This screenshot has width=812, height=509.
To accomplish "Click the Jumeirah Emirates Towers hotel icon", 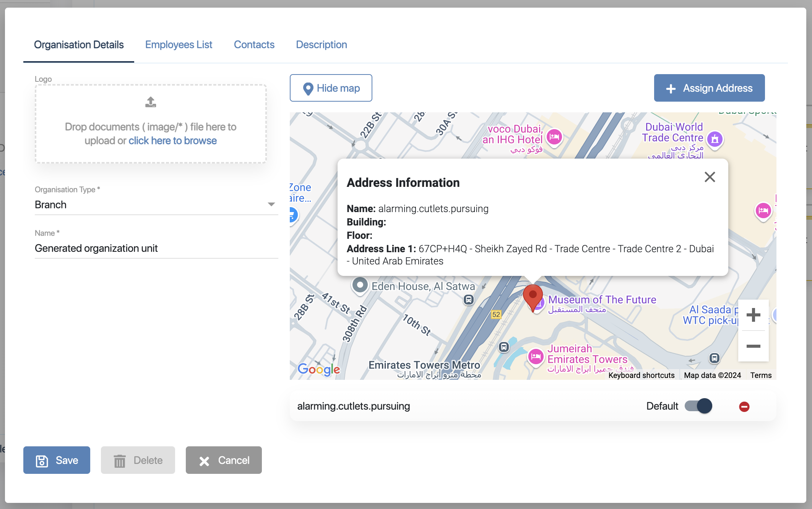I will click(x=536, y=357).
